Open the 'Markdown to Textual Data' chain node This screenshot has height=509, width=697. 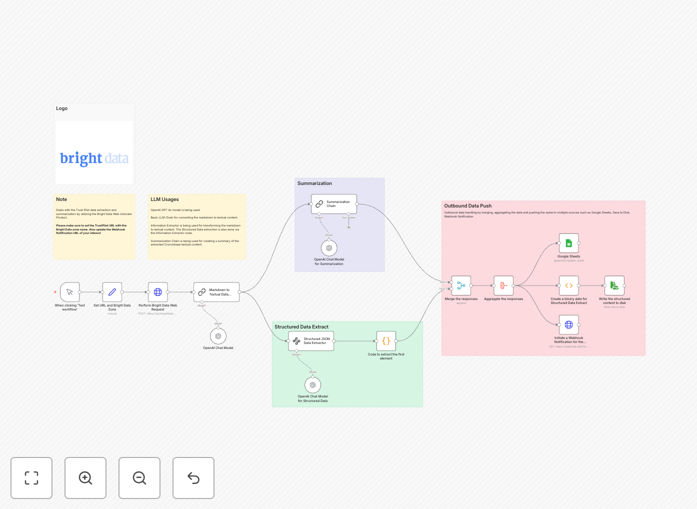(216, 292)
